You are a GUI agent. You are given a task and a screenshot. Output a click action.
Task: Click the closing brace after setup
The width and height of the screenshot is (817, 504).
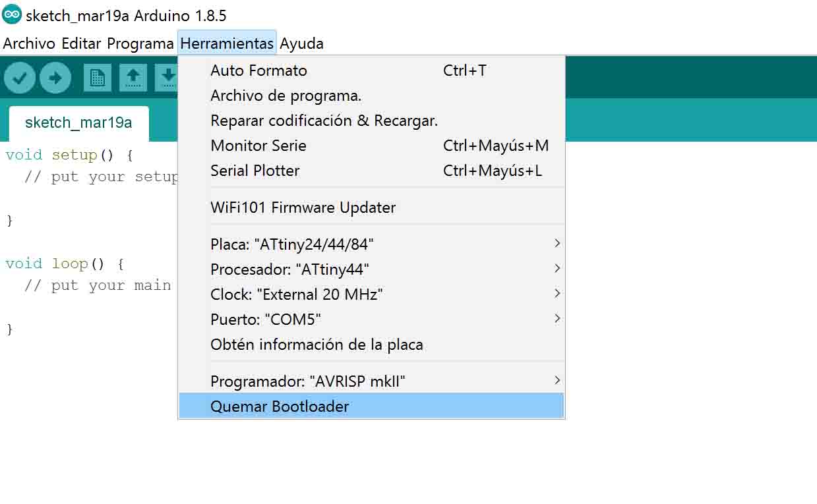tap(9, 221)
